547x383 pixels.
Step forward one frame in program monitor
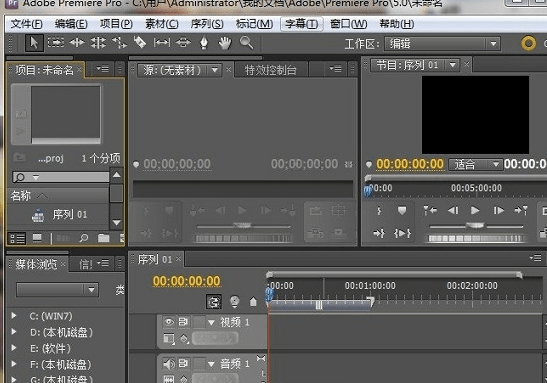click(499, 211)
